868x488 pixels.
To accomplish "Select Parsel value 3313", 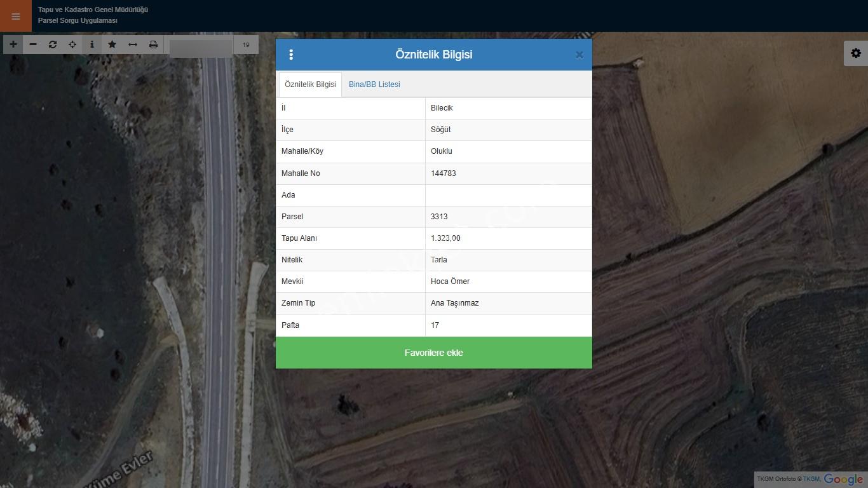I will 439,217.
